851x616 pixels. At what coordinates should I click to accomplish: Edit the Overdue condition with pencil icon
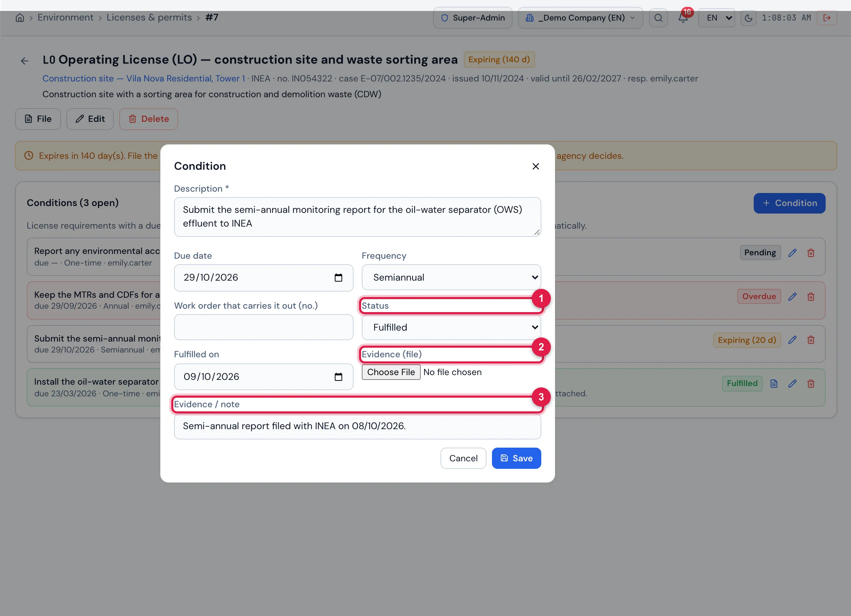tap(792, 297)
